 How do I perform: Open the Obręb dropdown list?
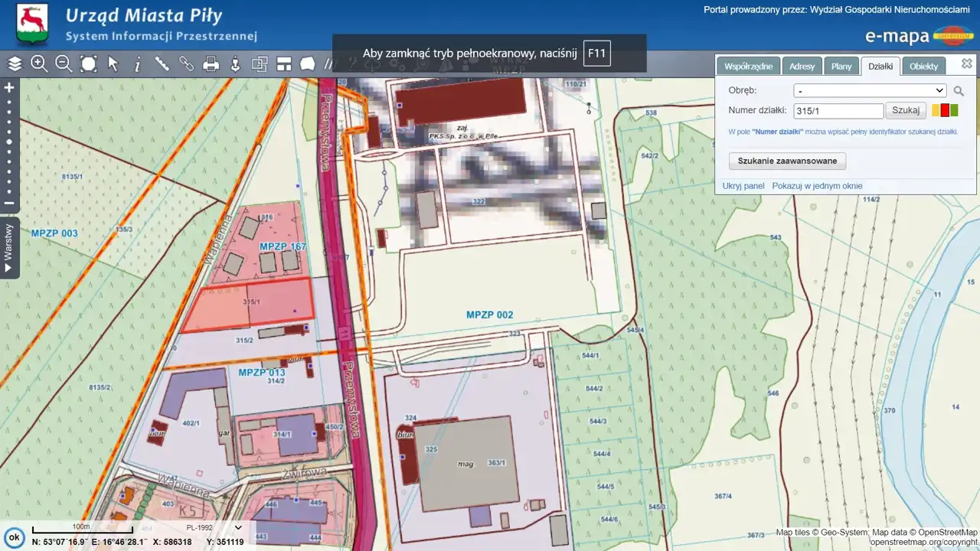[x=870, y=90]
